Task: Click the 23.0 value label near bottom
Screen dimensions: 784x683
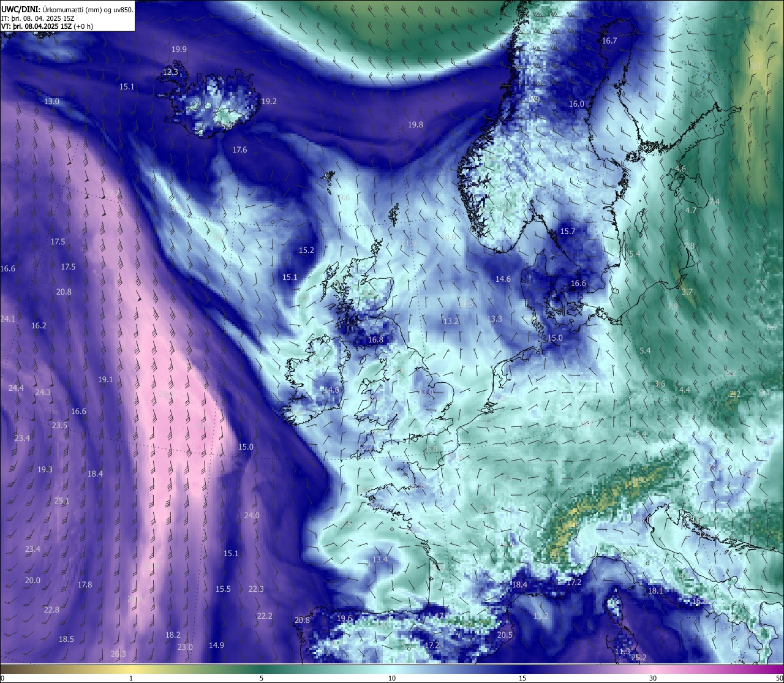Action: pyautogui.click(x=185, y=647)
